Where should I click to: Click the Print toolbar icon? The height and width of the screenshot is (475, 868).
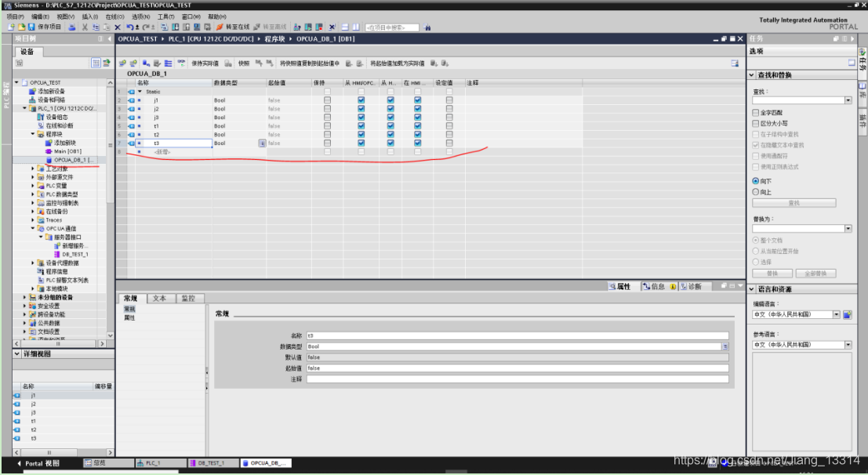(x=72, y=27)
